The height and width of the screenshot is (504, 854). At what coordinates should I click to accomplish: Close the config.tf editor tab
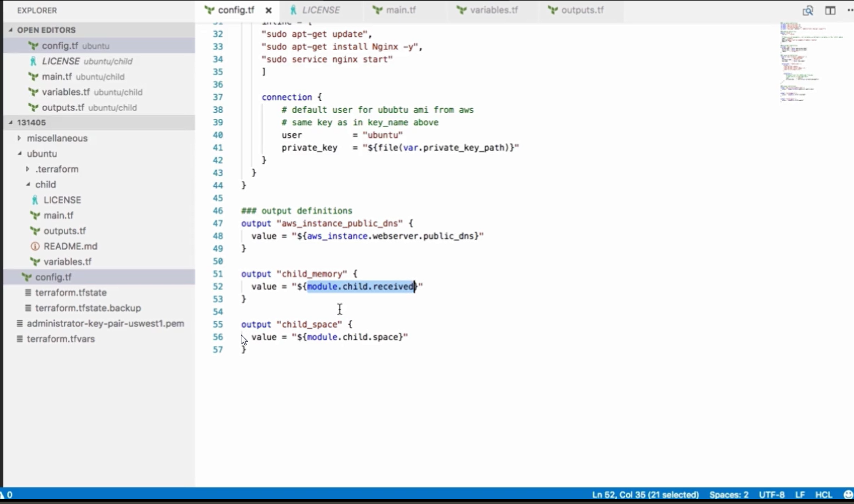[268, 10]
